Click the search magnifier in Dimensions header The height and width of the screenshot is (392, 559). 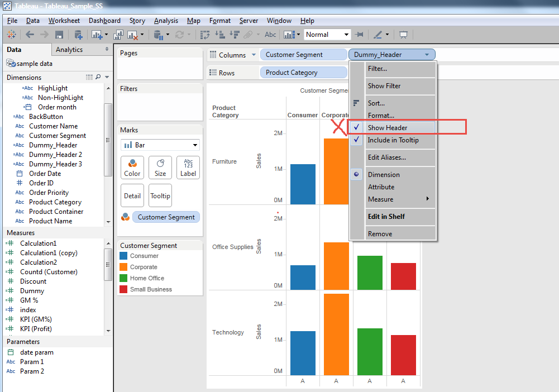(x=98, y=77)
